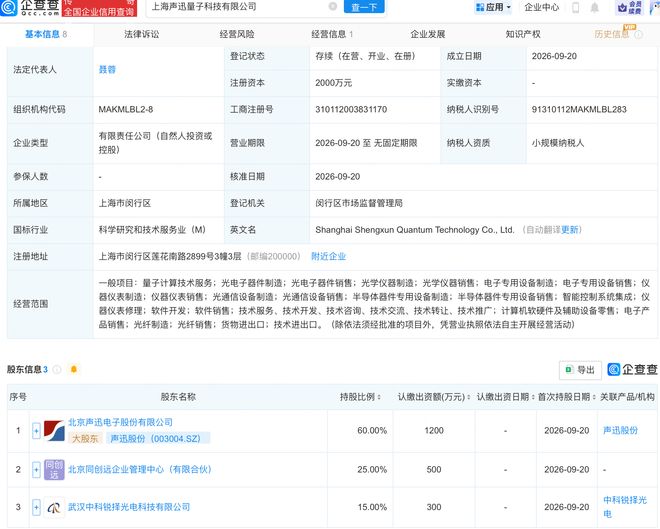Image resolution: width=660 pixels, height=529 pixels.
Task: Click info icon beside 股东信息
Action: click(x=57, y=370)
